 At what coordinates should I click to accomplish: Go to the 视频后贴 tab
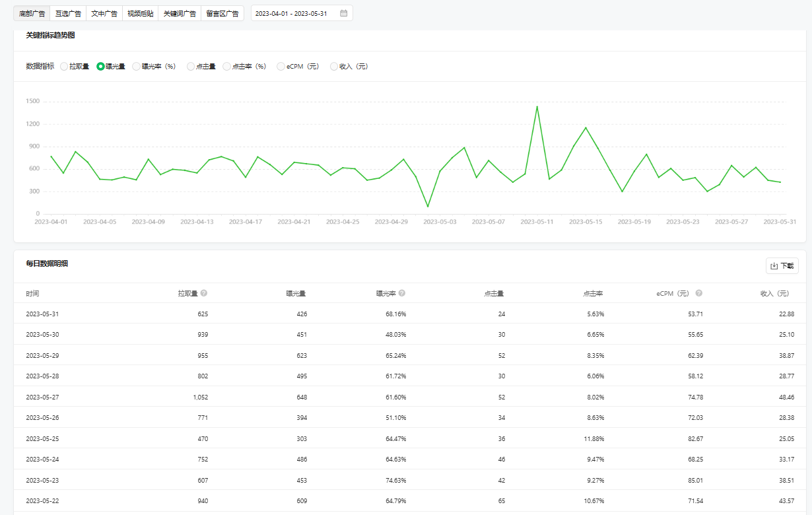(140, 13)
